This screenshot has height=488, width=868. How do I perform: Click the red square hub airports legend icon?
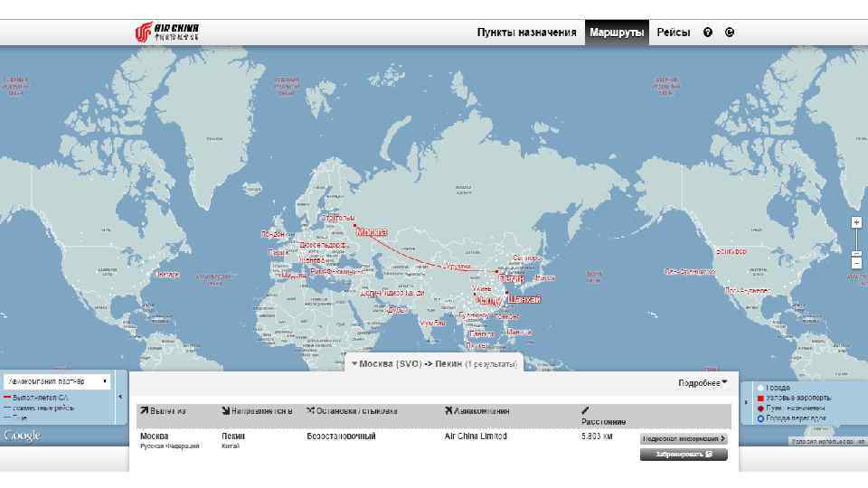point(760,398)
